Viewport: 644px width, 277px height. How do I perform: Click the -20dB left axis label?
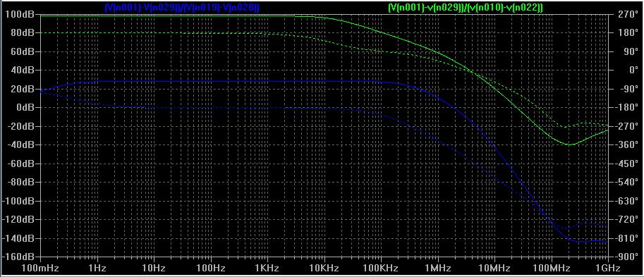[x=20, y=126]
